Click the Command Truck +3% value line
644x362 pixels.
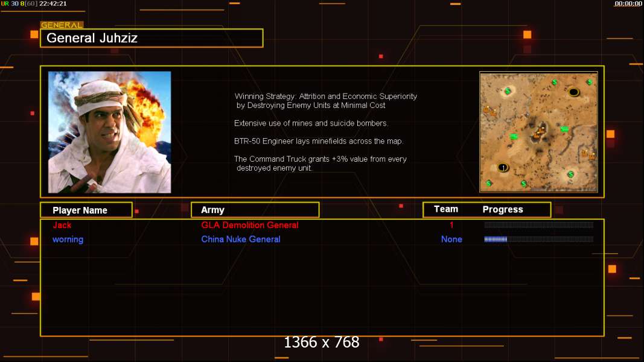[x=320, y=164]
